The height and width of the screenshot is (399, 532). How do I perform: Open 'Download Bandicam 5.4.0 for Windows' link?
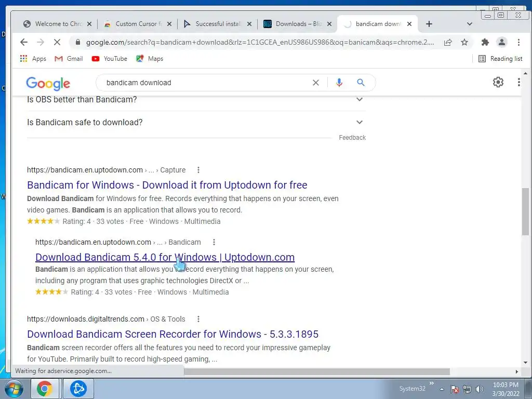[x=165, y=257]
